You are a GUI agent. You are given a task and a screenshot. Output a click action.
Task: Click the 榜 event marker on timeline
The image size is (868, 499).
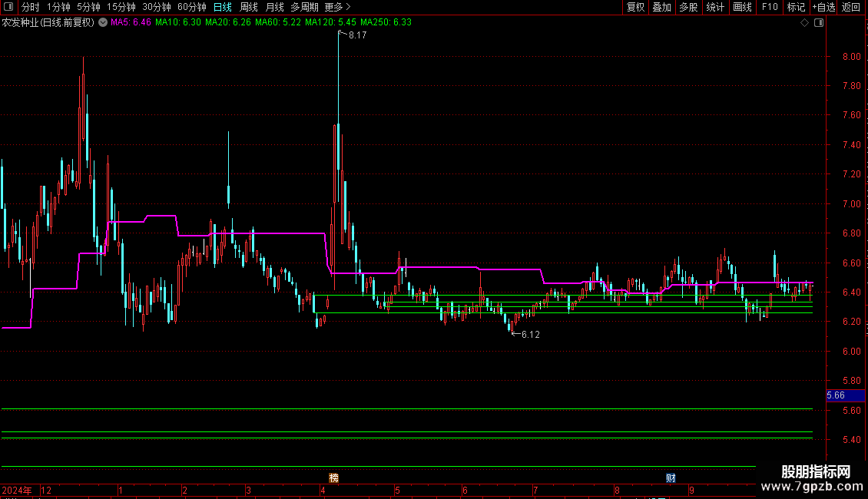[x=333, y=478]
